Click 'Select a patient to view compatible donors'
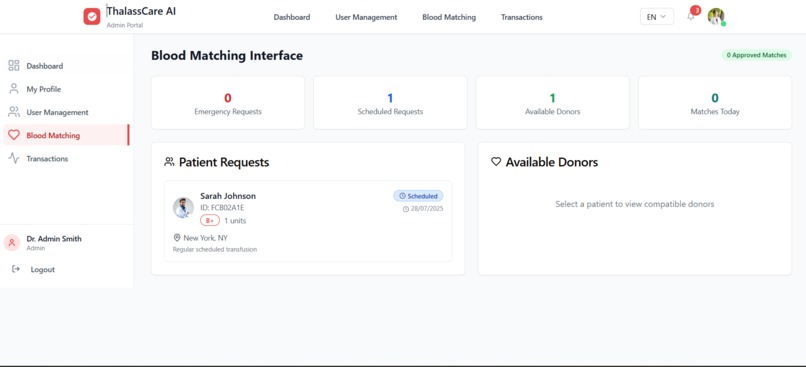The height and width of the screenshot is (367, 806). (635, 204)
